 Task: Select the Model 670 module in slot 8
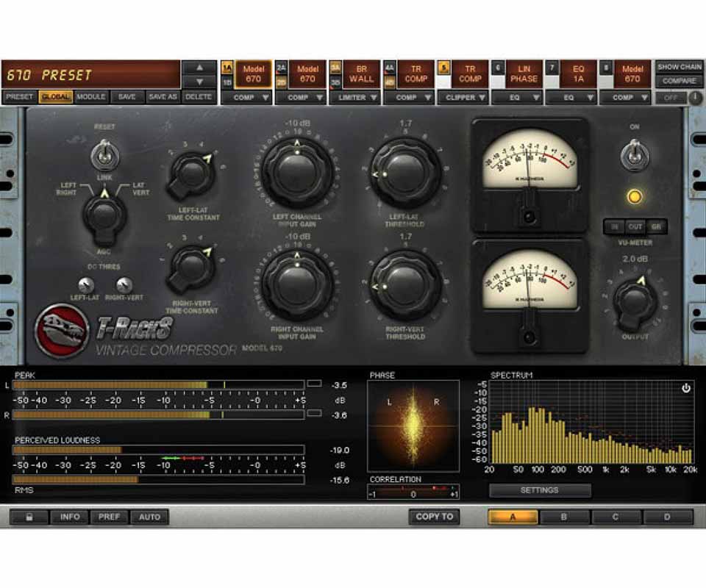632,74
